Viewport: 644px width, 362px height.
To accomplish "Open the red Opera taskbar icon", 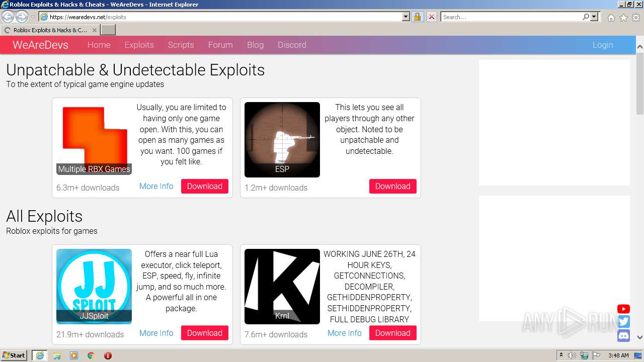I will point(108,355).
